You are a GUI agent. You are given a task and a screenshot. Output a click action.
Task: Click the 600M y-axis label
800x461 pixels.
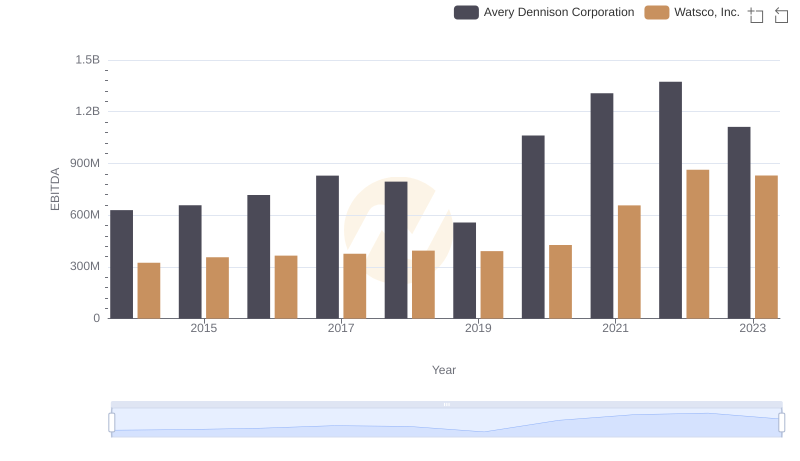pyautogui.click(x=85, y=215)
